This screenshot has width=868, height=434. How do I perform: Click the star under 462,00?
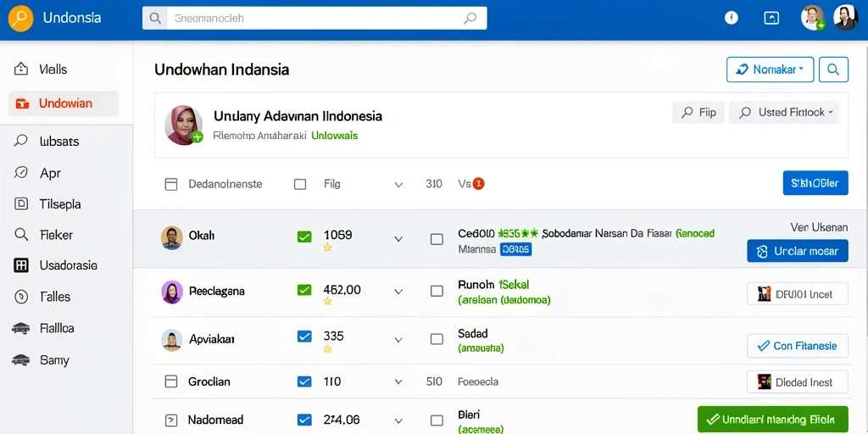tap(328, 301)
